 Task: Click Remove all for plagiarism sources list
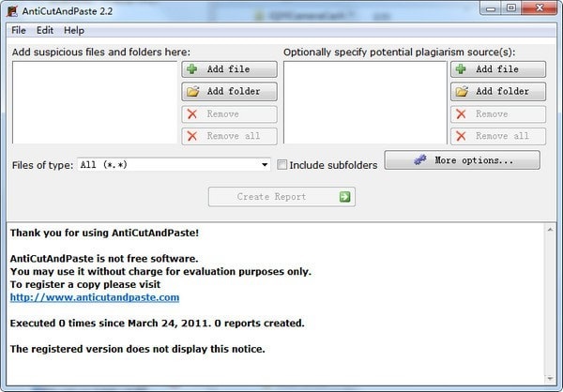click(498, 136)
